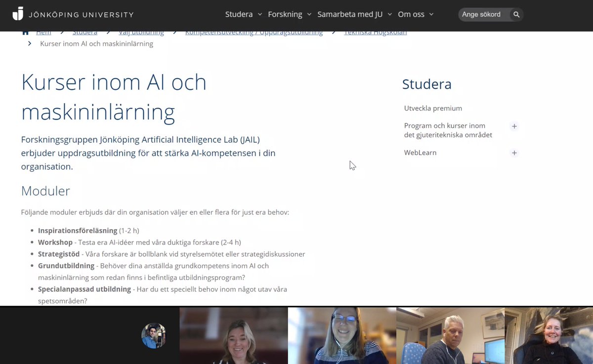
Task: Click Kurser inom AI och maskininlärning breadcrumb
Action: (x=96, y=44)
